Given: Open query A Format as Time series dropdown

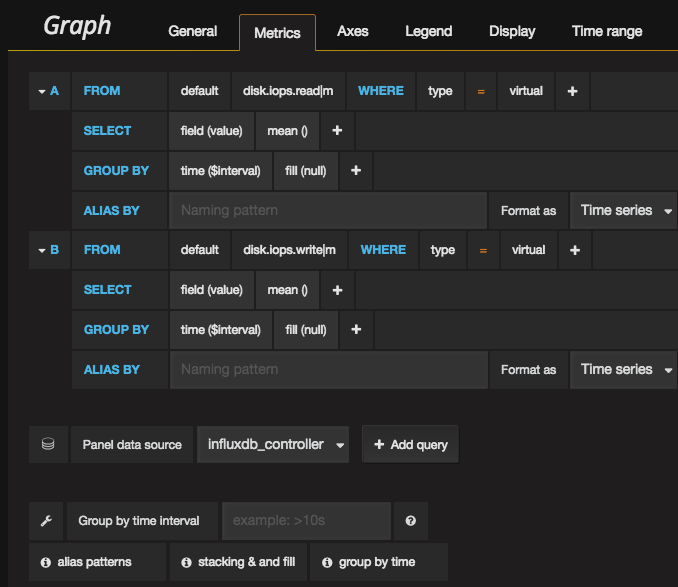Looking at the screenshot, I should pos(624,211).
